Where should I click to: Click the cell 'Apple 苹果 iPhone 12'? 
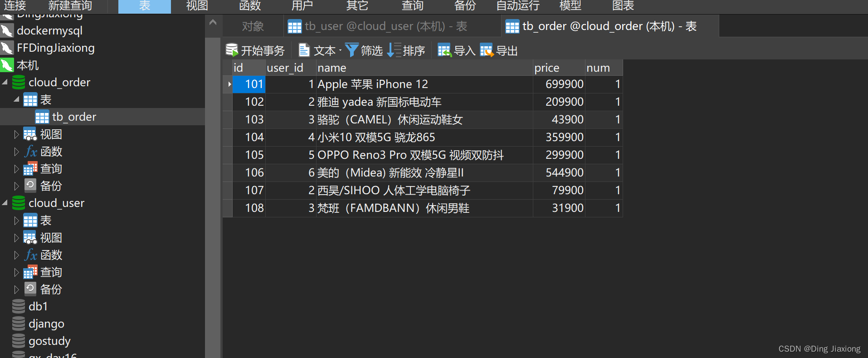point(424,84)
